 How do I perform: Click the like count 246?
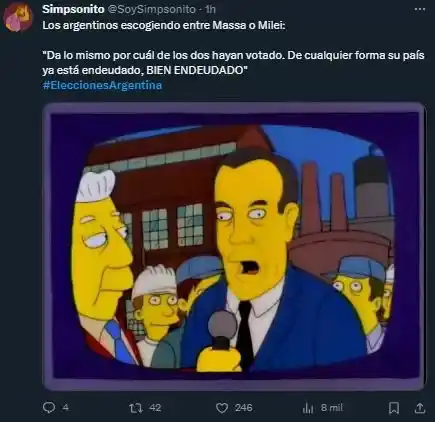click(243, 408)
